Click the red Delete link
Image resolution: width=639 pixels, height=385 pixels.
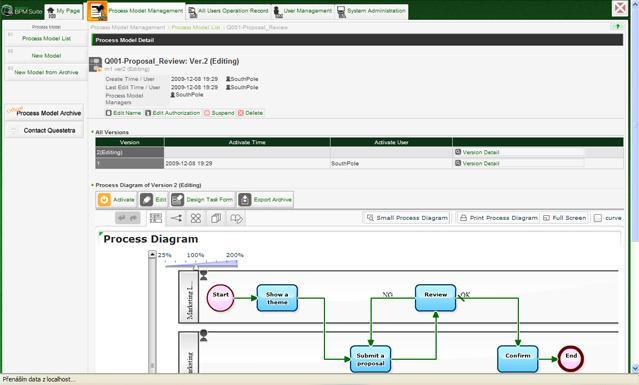click(250, 113)
